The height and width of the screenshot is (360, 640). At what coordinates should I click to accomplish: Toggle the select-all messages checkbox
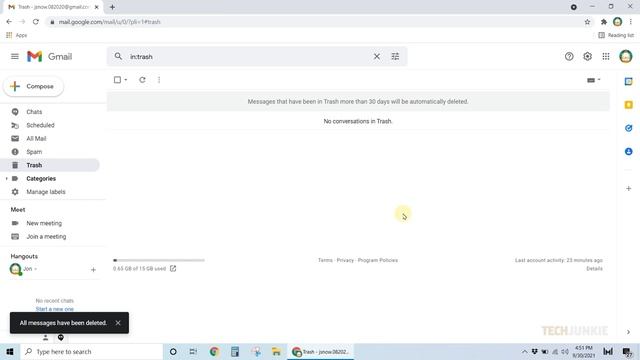[x=118, y=80]
